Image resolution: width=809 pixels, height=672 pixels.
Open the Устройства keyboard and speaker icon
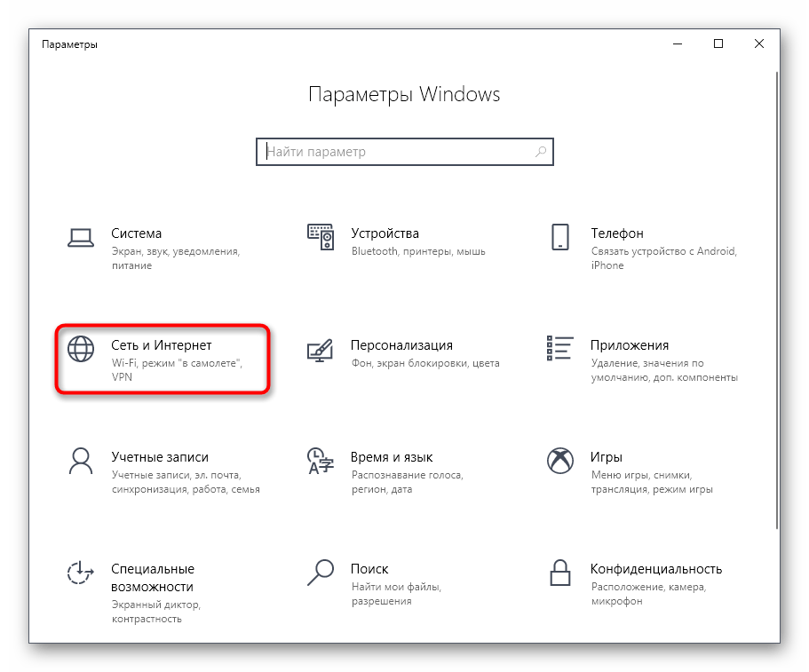tap(321, 237)
